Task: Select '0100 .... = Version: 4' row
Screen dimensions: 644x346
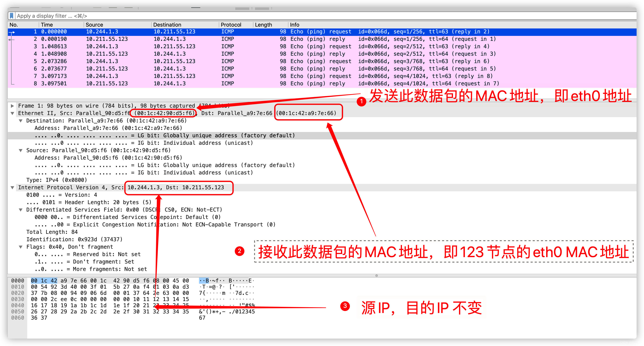Action: [x=322, y=195]
